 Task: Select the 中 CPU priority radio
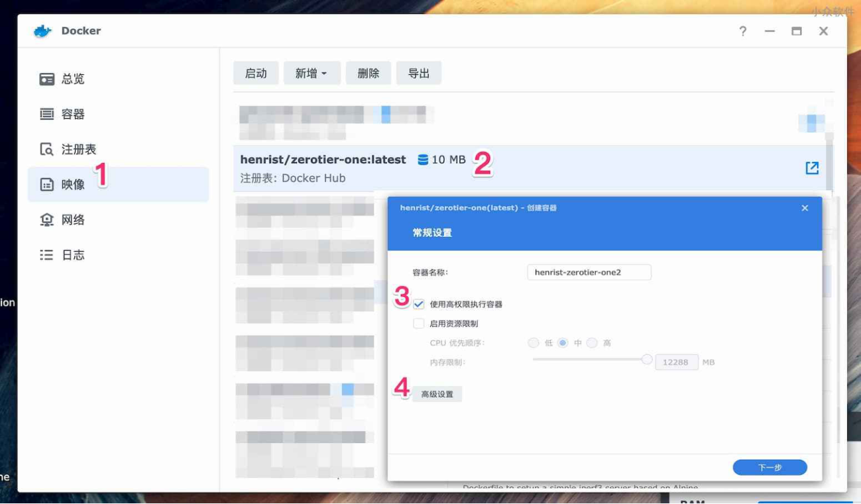click(x=563, y=342)
